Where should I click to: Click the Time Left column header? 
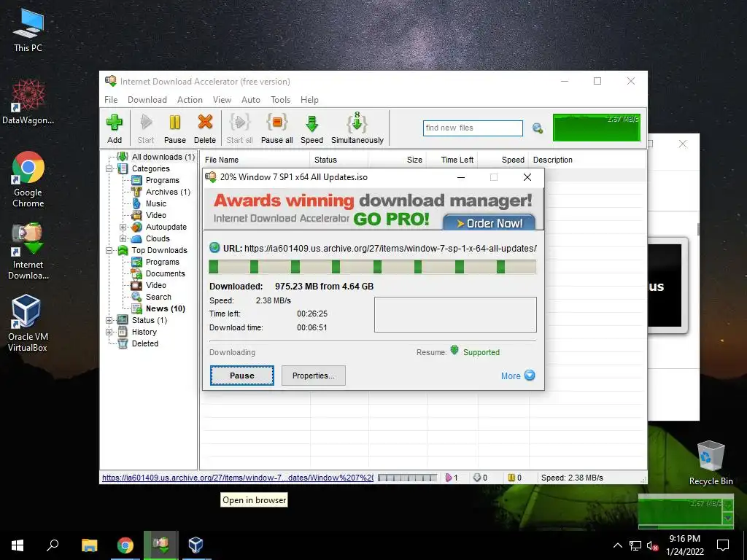click(452, 160)
